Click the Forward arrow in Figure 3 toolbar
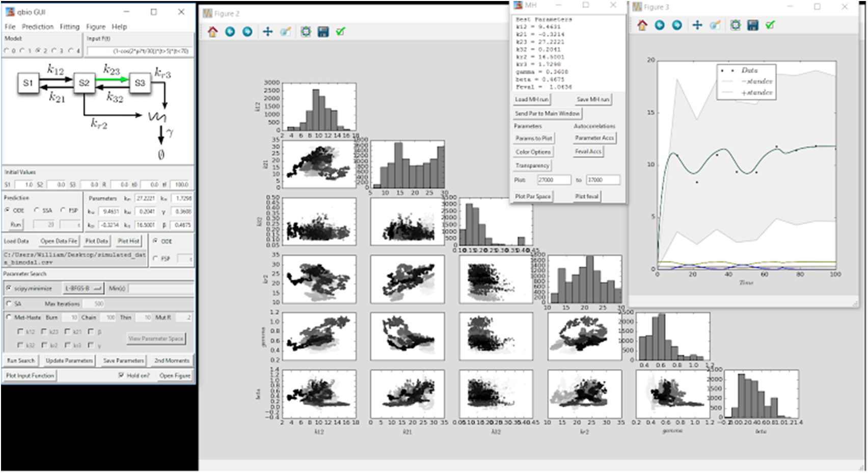Screen dimensions: 868x473 click(677, 25)
